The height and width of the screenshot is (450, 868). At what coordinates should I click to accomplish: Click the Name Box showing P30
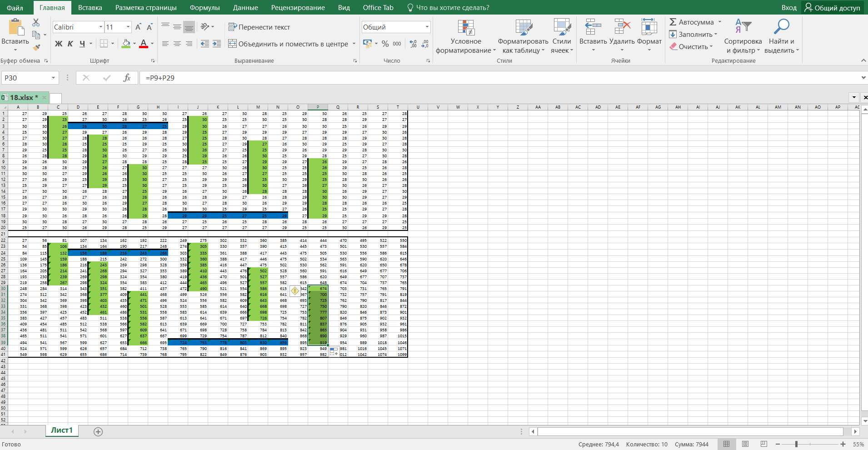tap(30, 78)
